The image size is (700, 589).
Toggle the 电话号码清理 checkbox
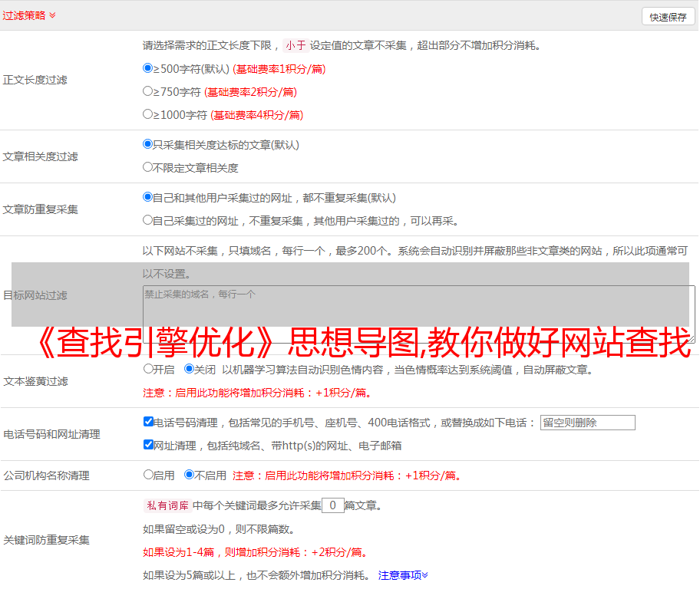coord(148,422)
